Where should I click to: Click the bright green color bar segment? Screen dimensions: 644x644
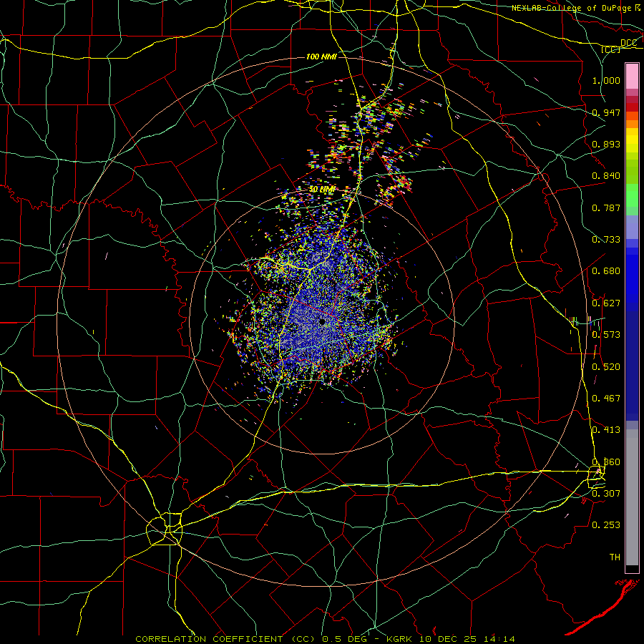point(632,195)
